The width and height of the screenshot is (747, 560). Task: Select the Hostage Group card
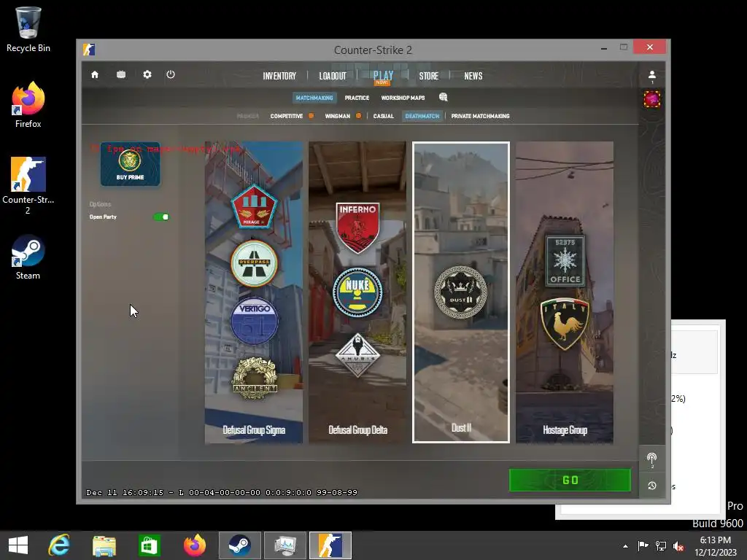click(x=565, y=292)
